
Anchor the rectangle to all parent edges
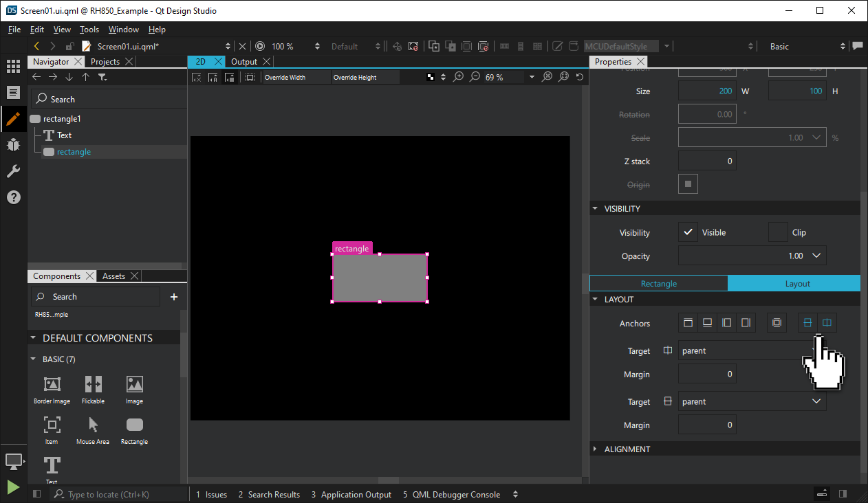(777, 322)
